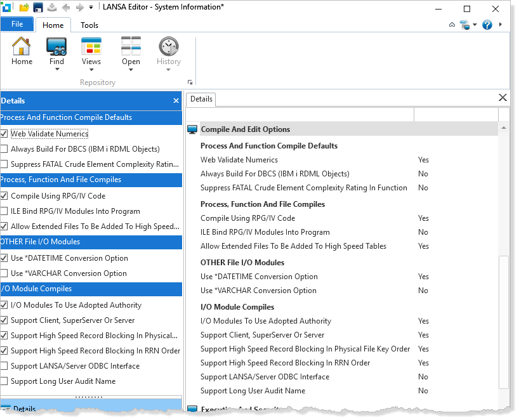Launch the Repository group dialog launcher
Viewport: 519px width, 420px height.
click(190, 82)
